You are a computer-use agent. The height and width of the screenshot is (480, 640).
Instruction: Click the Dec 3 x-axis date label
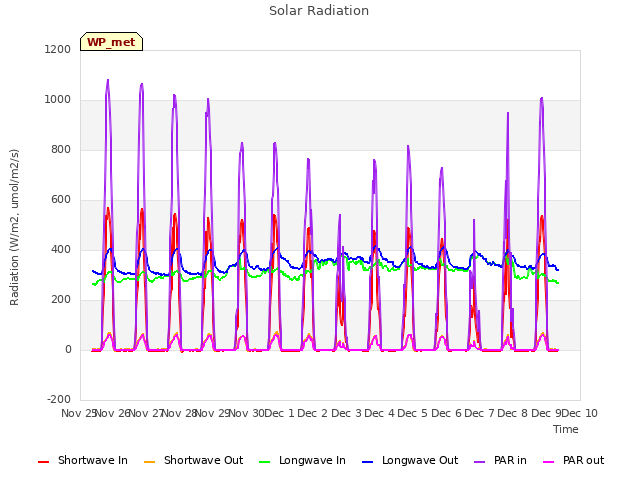(346, 413)
